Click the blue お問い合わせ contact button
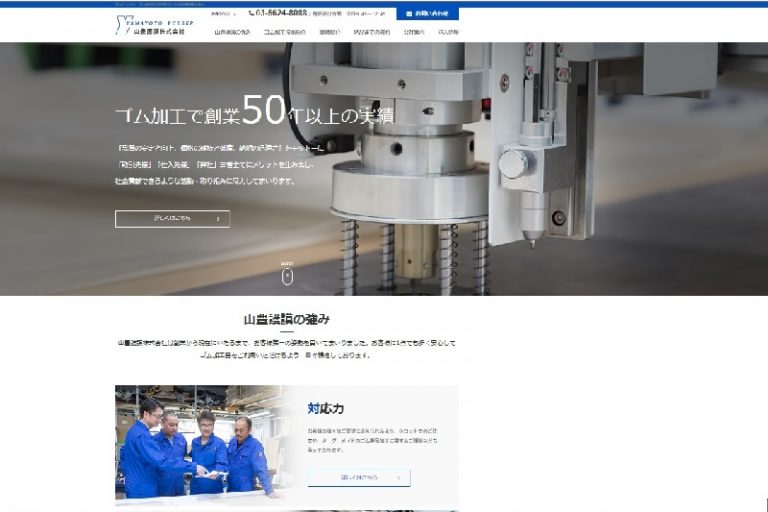 427,13
